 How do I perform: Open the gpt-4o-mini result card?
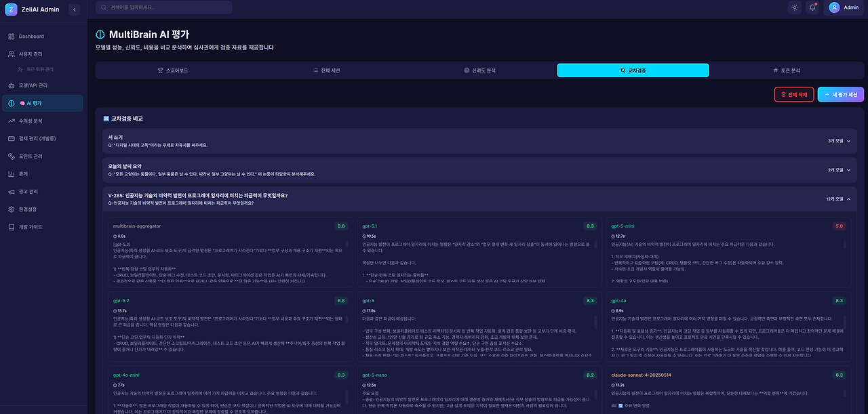point(230,392)
